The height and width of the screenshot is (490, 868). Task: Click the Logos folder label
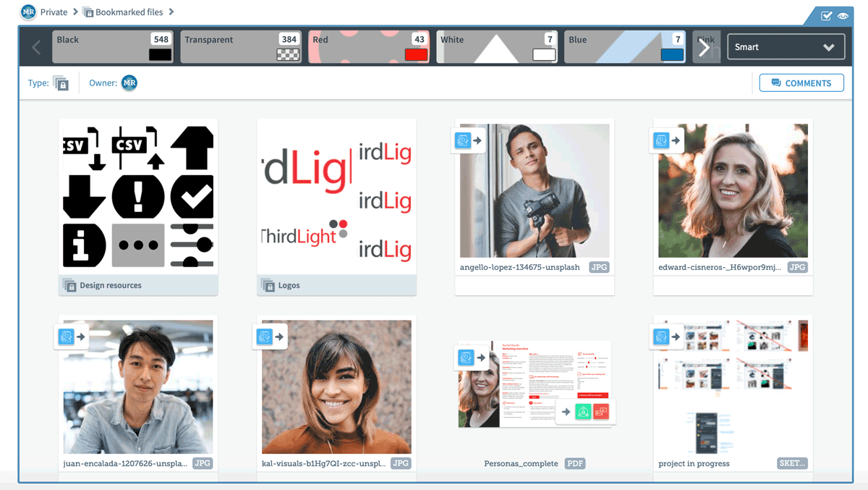289,285
